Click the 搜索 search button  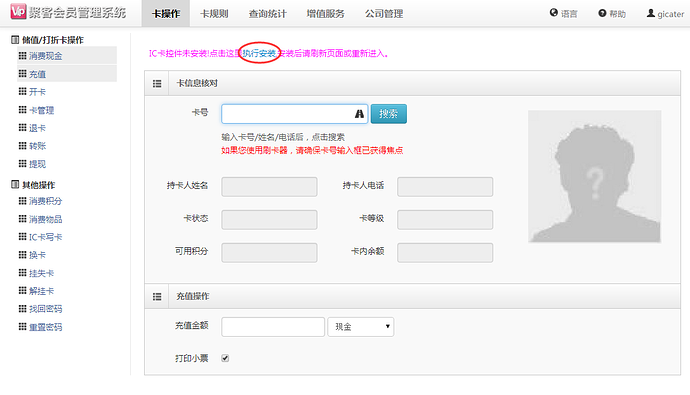389,114
